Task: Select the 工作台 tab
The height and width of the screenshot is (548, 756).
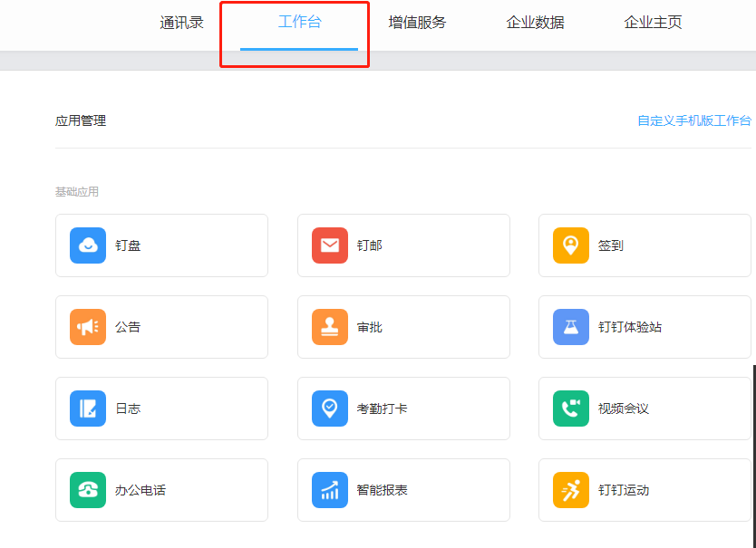Action: click(x=299, y=22)
